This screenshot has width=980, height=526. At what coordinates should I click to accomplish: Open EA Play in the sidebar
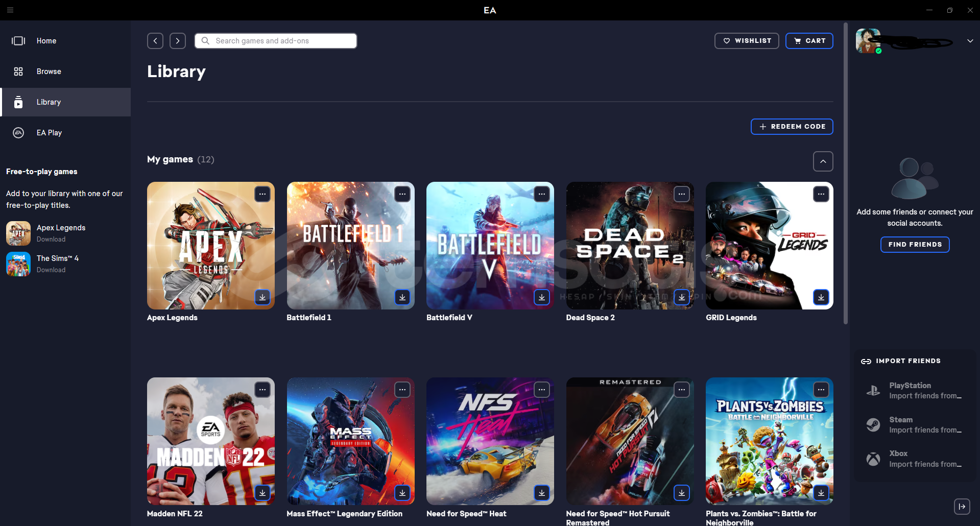[65, 133]
